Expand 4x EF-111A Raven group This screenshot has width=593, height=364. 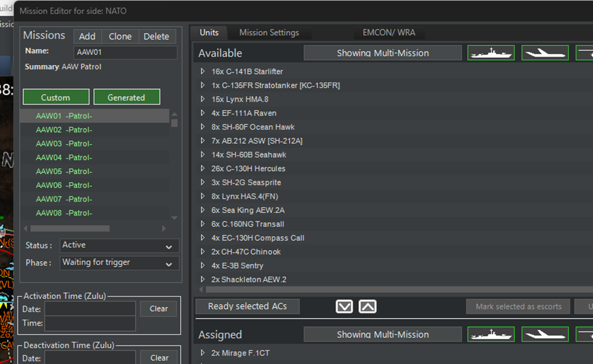[x=202, y=113]
